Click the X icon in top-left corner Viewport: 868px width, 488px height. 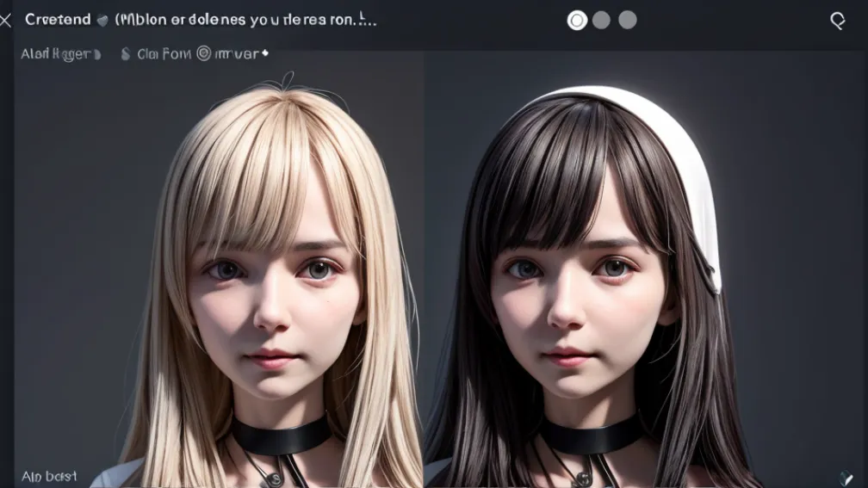pos(5,21)
